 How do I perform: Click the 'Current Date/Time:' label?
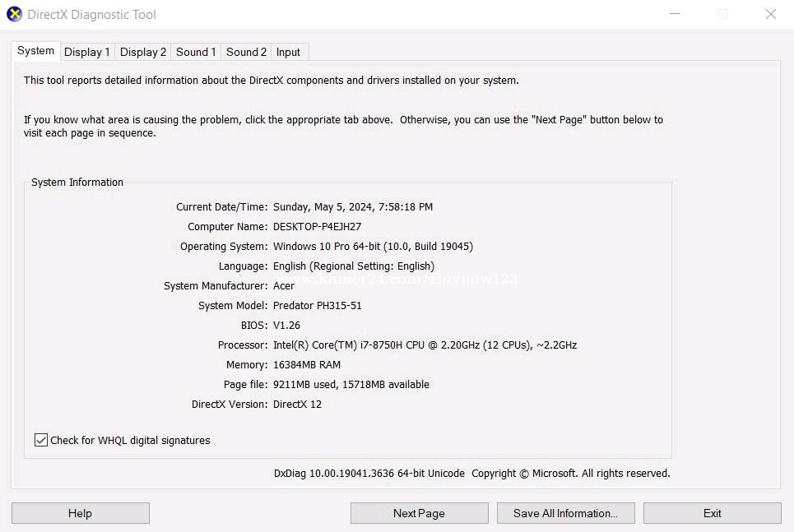tap(222, 207)
